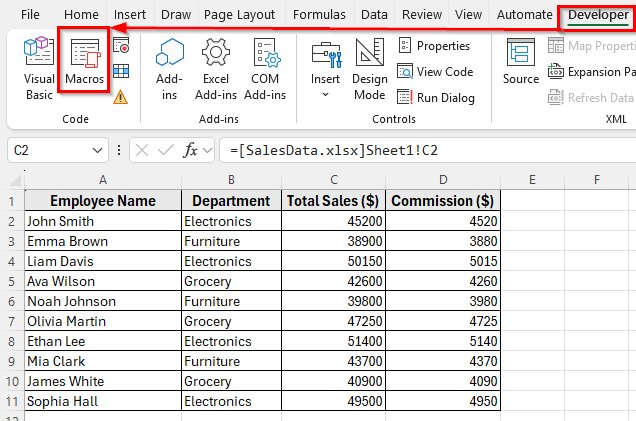Screen dimensions: 636x421
Task: Open control Properties
Action: [434, 45]
